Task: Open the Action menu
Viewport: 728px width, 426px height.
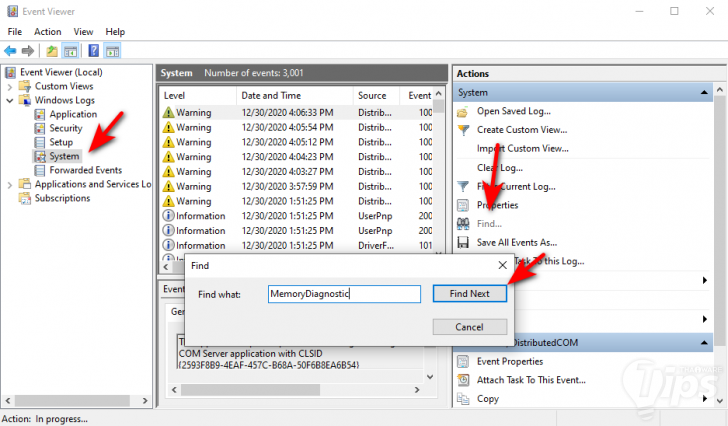Action: (x=47, y=32)
